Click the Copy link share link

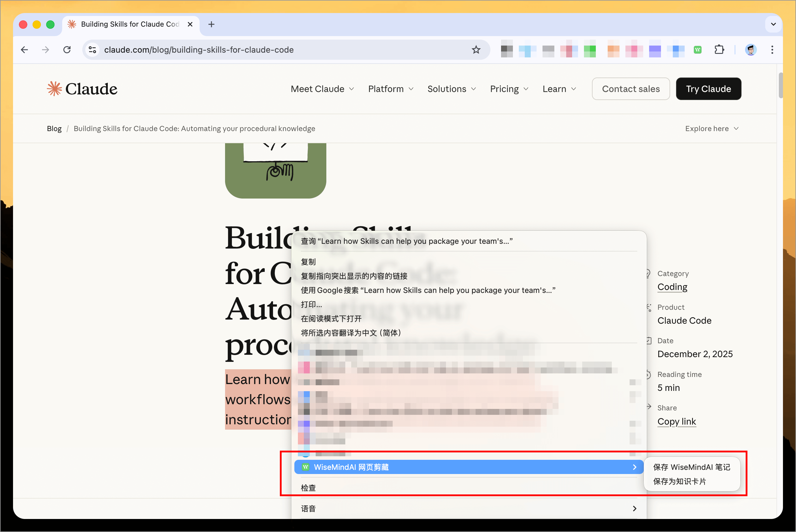tap(676, 421)
